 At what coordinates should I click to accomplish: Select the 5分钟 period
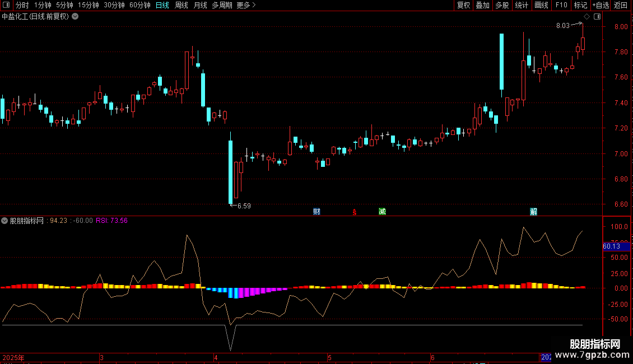[x=64, y=5]
